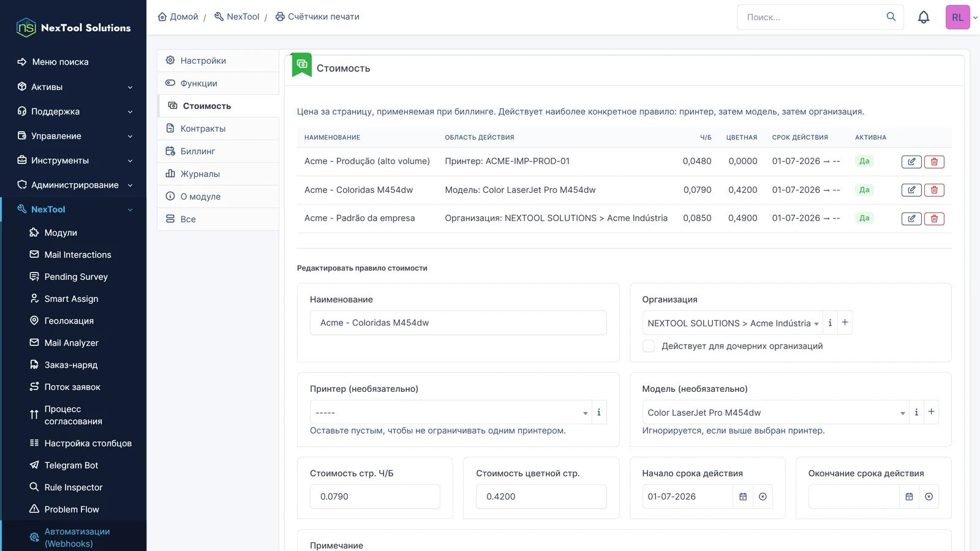Open NexTool breadcrumb link
Viewport: 980px width, 551px height.
coord(237,17)
